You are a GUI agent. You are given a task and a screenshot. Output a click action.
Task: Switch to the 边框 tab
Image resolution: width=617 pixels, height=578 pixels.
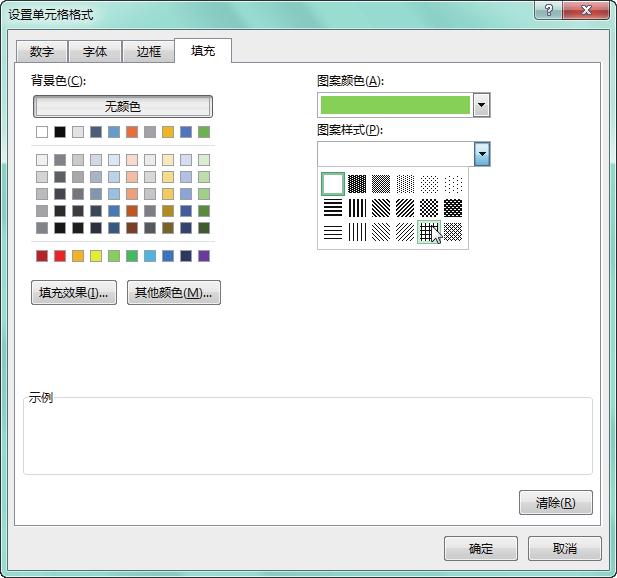(148, 52)
